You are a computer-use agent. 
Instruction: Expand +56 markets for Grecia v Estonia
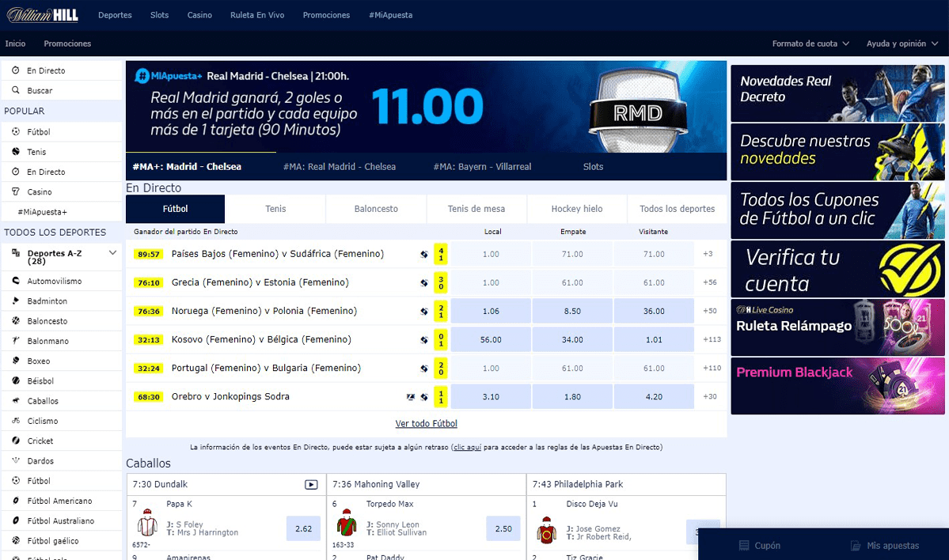(709, 282)
